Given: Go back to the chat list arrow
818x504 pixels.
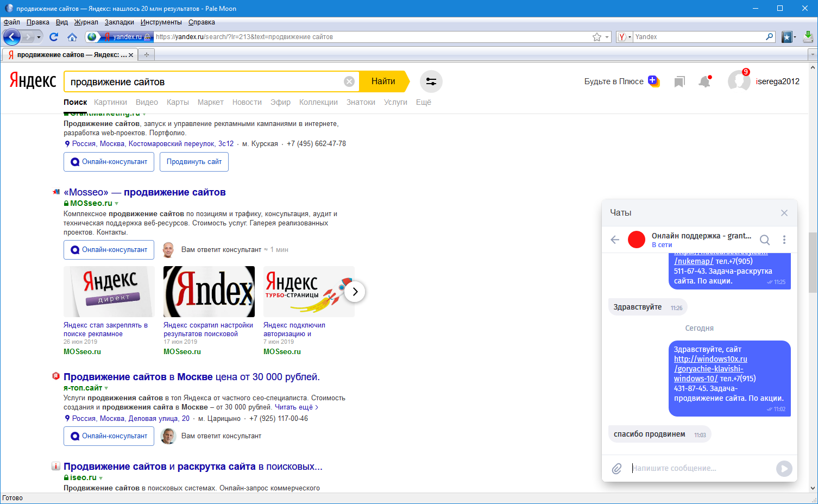Looking at the screenshot, I should pos(615,240).
